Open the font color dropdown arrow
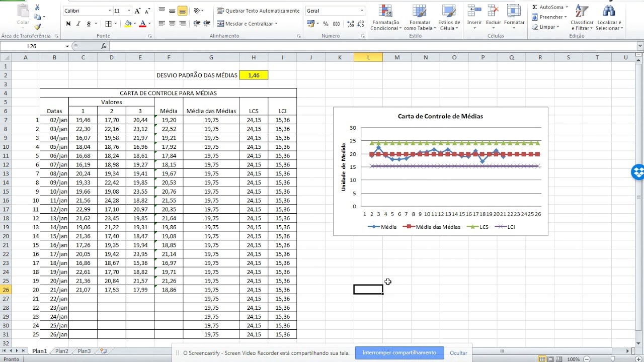The width and height of the screenshot is (644, 362). 150,24
